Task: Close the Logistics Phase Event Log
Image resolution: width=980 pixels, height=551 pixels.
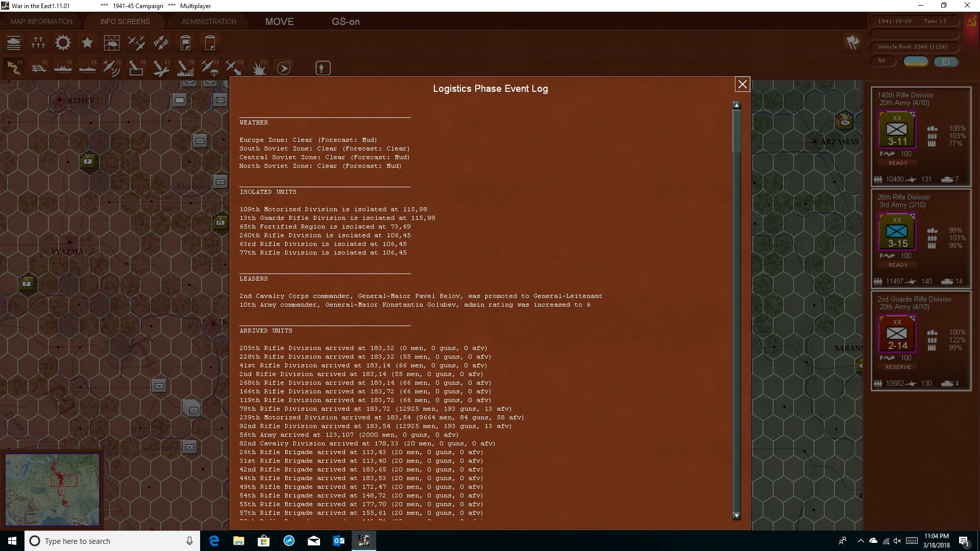Action: [742, 84]
